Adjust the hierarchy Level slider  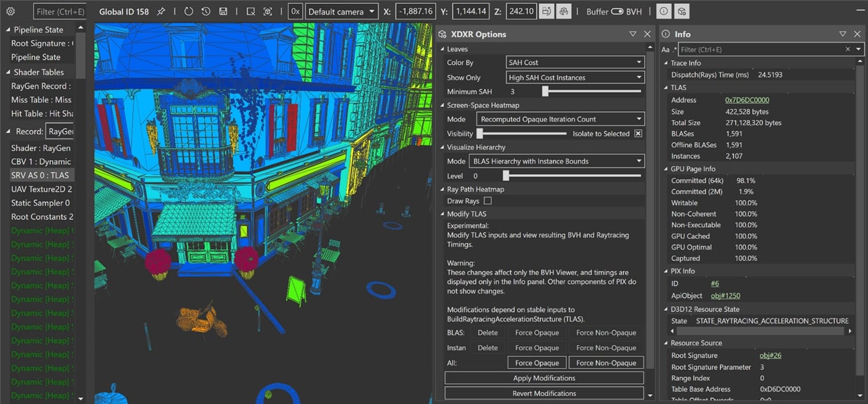(506, 176)
